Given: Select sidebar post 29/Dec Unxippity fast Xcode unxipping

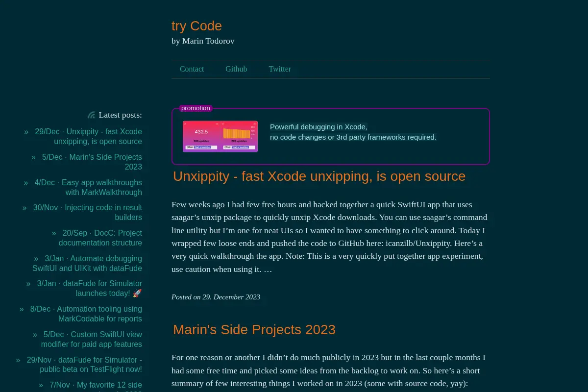Looking at the screenshot, I should (89, 137).
